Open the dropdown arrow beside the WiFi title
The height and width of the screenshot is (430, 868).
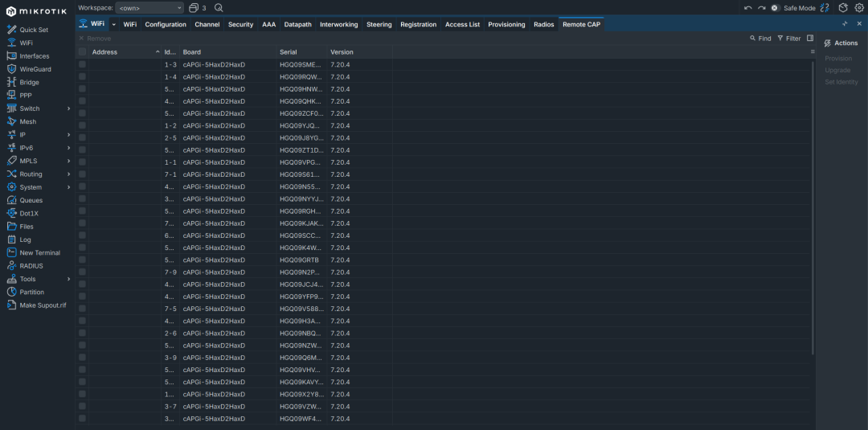click(114, 24)
